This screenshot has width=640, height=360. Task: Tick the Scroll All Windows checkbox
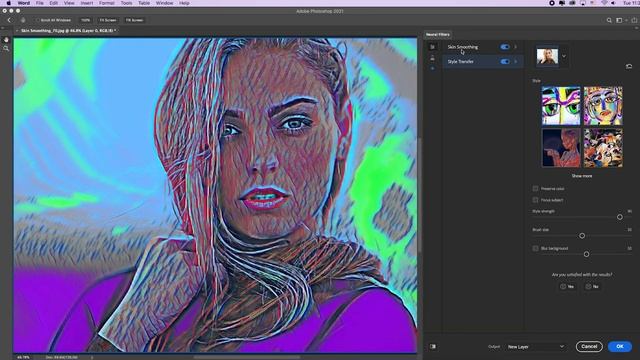pos(38,20)
